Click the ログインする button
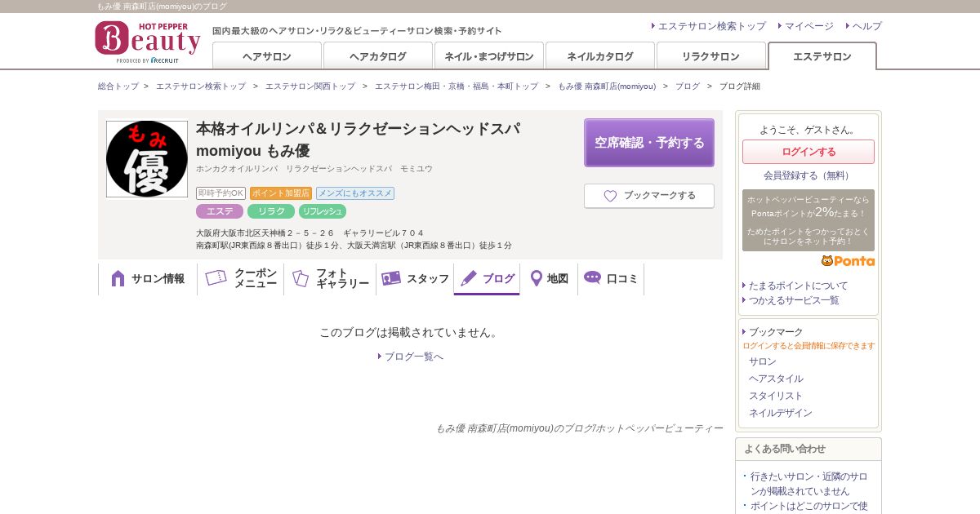Viewport: 980px width, 514px height. pyautogui.click(x=808, y=152)
